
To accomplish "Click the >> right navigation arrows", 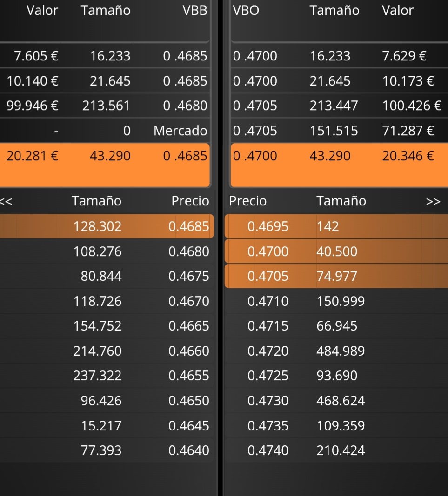I will click(433, 201).
